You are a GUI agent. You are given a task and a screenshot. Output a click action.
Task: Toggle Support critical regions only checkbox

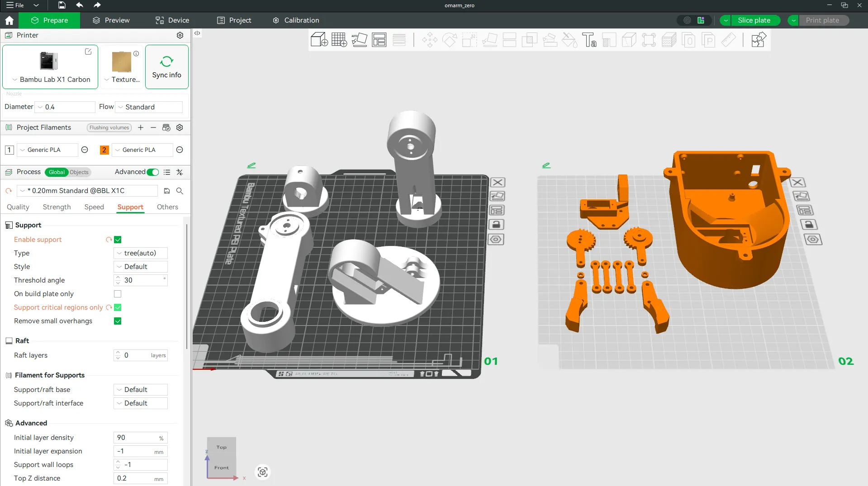pos(118,307)
